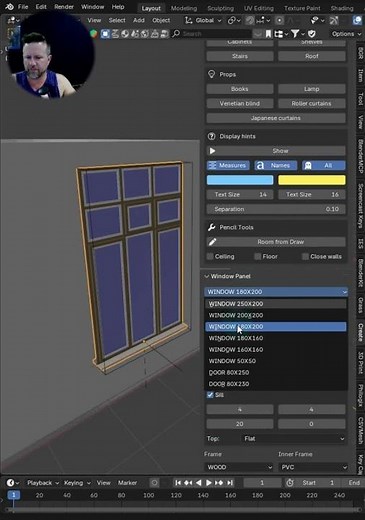This screenshot has width=365, height=520.
Task: Click the blue color swatch
Action: [240, 180]
